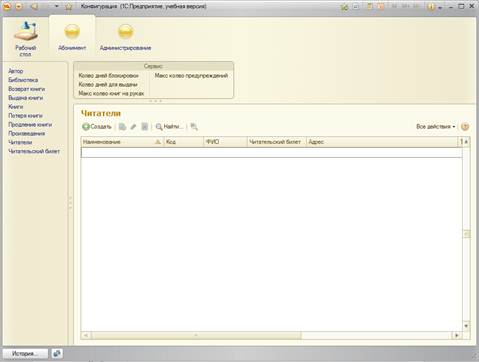Image resolution: width=479 pixels, height=362 pixels.
Task: Open the Абонемент section
Action: 72,38
